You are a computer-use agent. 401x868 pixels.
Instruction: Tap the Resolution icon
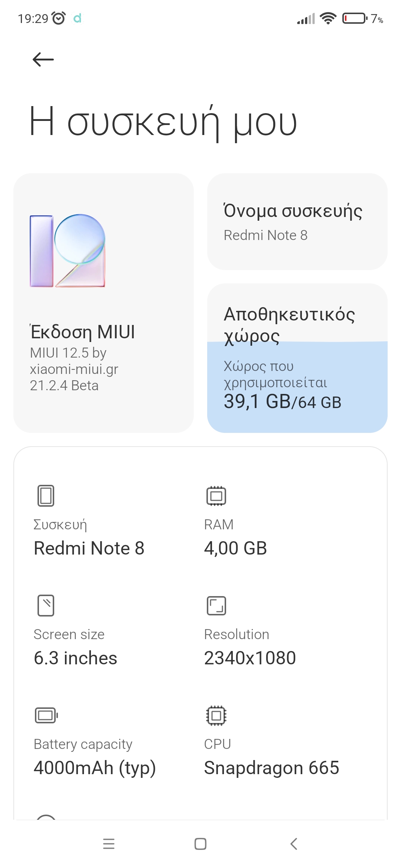[x=216, y=605]
